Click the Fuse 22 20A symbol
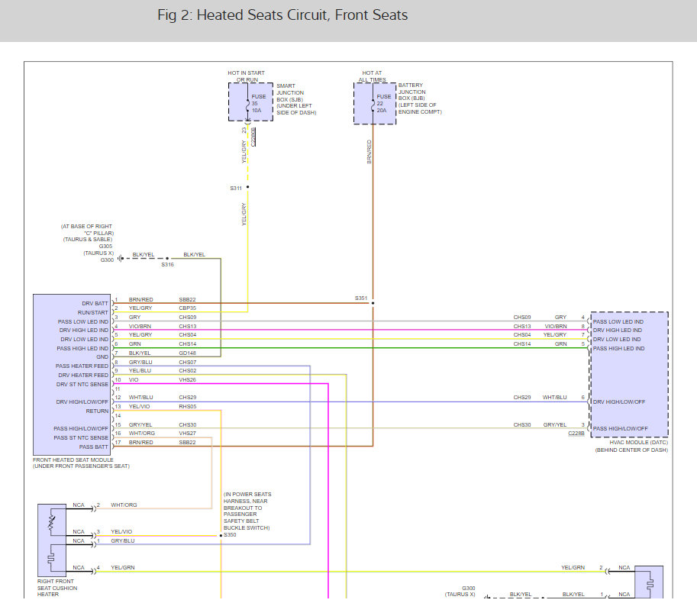The width and height of the screenshot is (697, 616). (373, 105)
